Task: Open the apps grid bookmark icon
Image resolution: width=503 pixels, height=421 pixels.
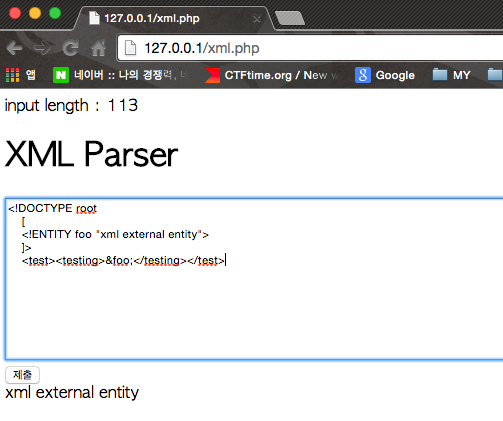Action: tap(13, 75)
